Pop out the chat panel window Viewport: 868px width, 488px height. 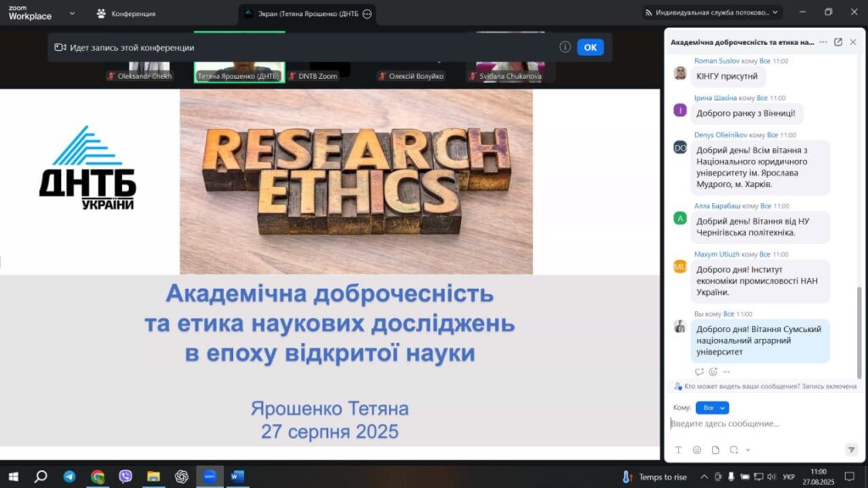(838, 42)
